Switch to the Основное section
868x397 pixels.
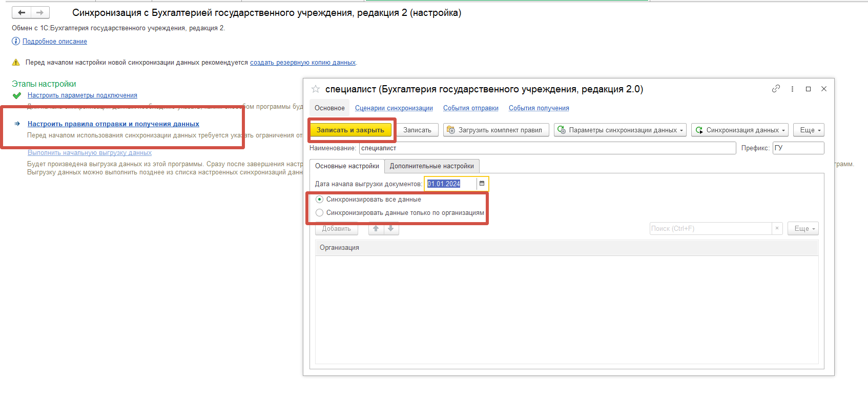click(x=329, y=108)
